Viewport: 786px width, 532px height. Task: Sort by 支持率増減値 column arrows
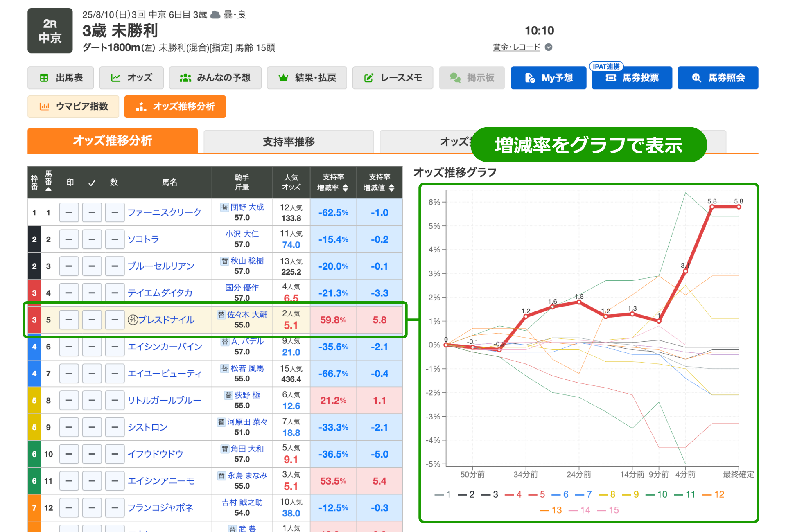tap(392, 188)
